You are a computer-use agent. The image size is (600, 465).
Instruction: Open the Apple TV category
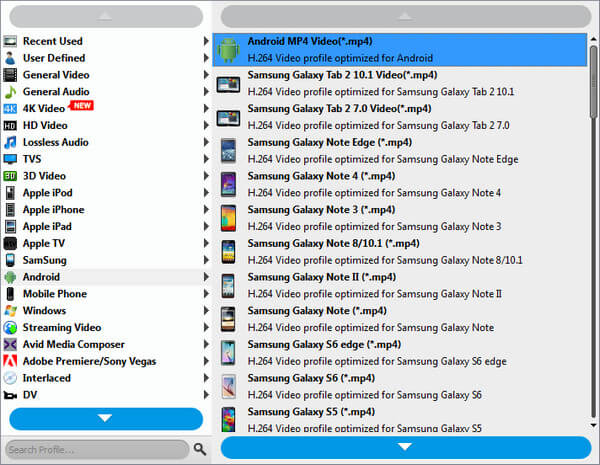pyautogui.click(x=106, y=243)
